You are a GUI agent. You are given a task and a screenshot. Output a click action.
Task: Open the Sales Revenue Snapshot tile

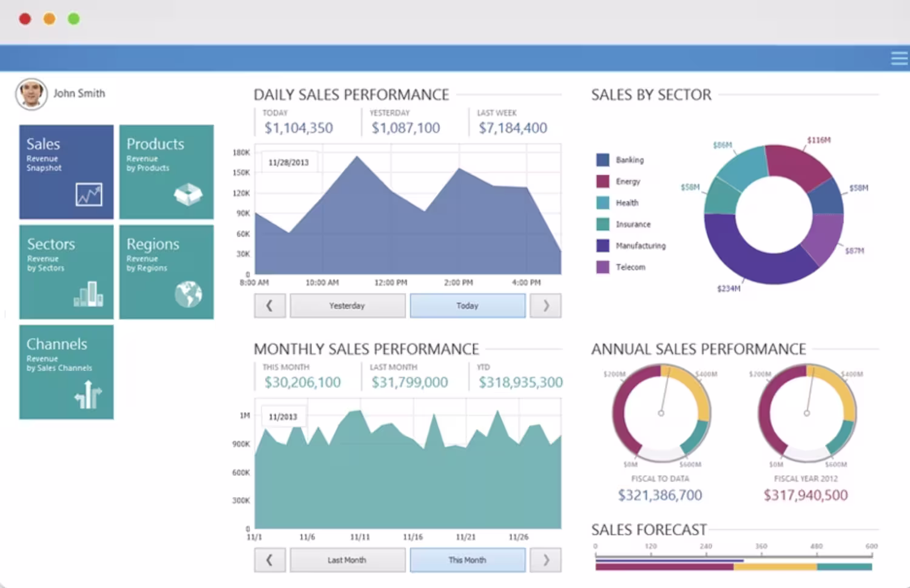click(66, 172)
